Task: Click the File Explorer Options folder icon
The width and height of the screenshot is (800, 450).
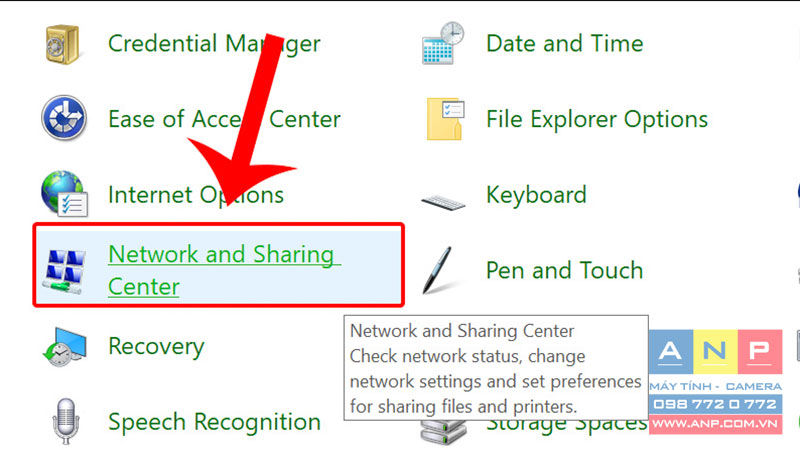Action: tap(445, 118)
